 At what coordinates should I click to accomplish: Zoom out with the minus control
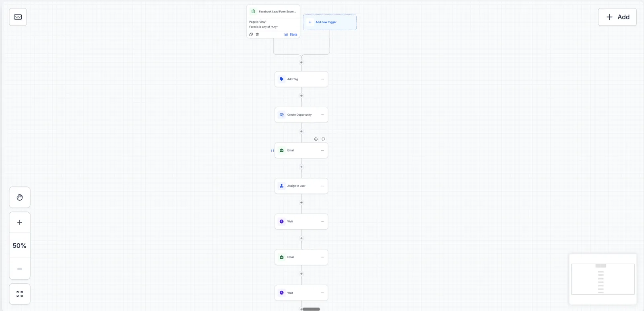pos(20,269)
